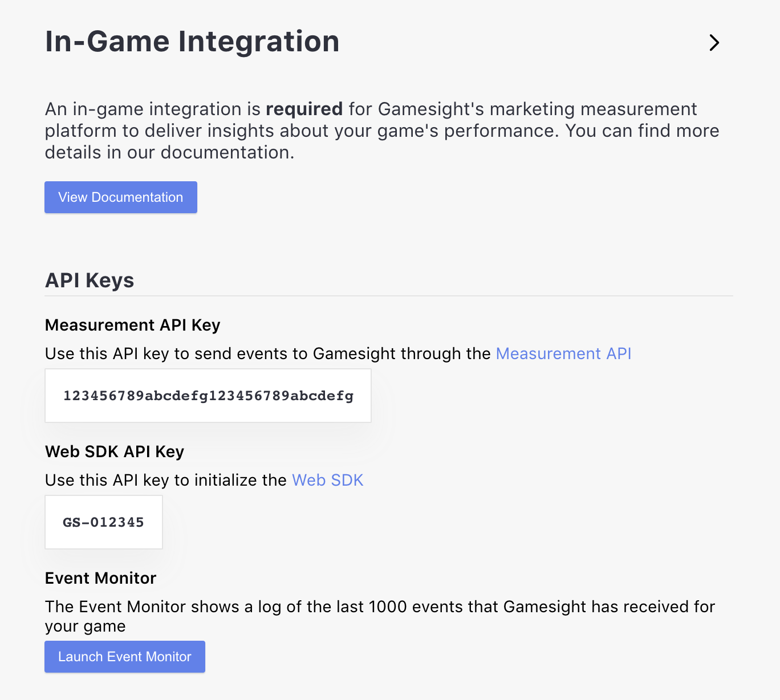Click the Event Monitor label

[x=100, y=578]
